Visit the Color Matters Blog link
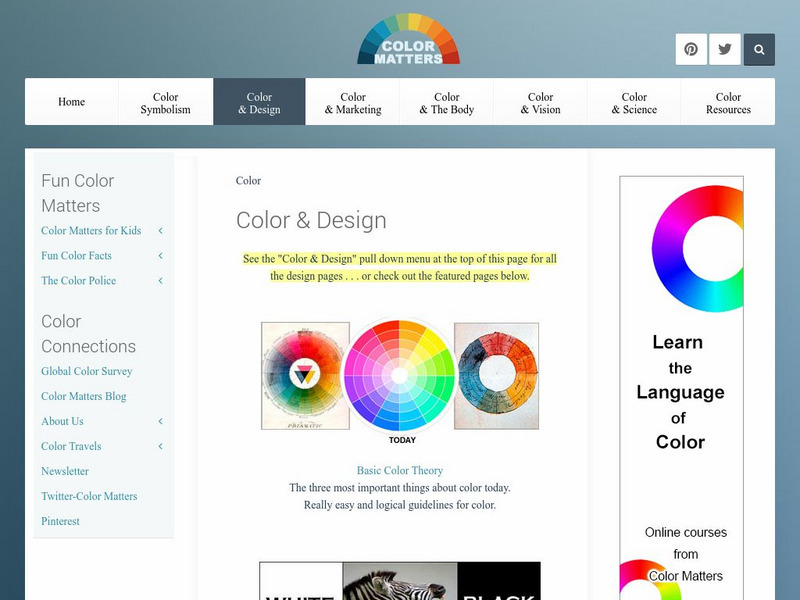The height and width of the screenshot is (600, 800). click(x=84, y=396)
